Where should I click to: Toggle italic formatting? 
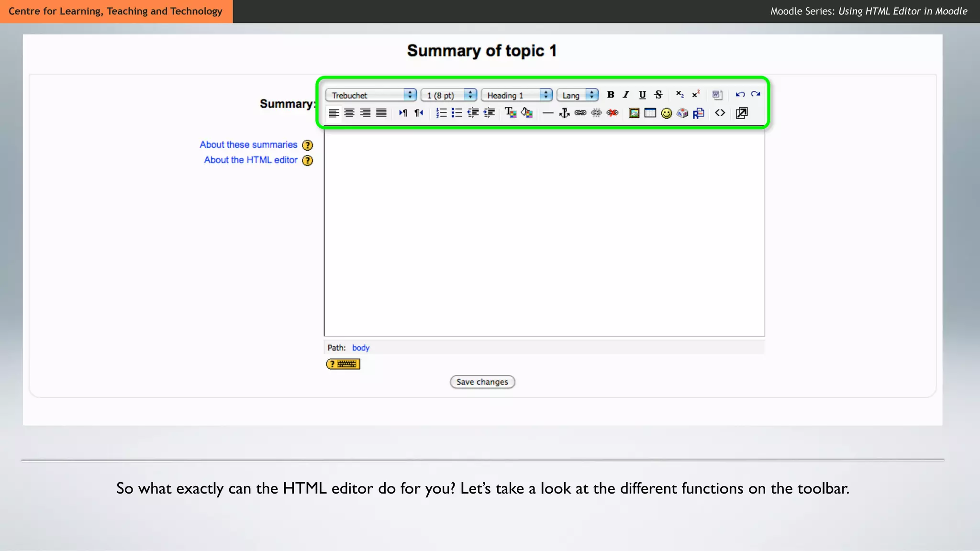(626, 95)
